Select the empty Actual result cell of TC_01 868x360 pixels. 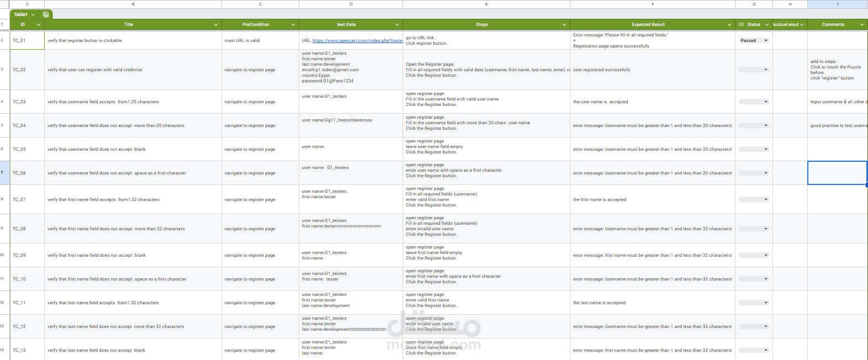pyautogui.click(x=790, y=40)
